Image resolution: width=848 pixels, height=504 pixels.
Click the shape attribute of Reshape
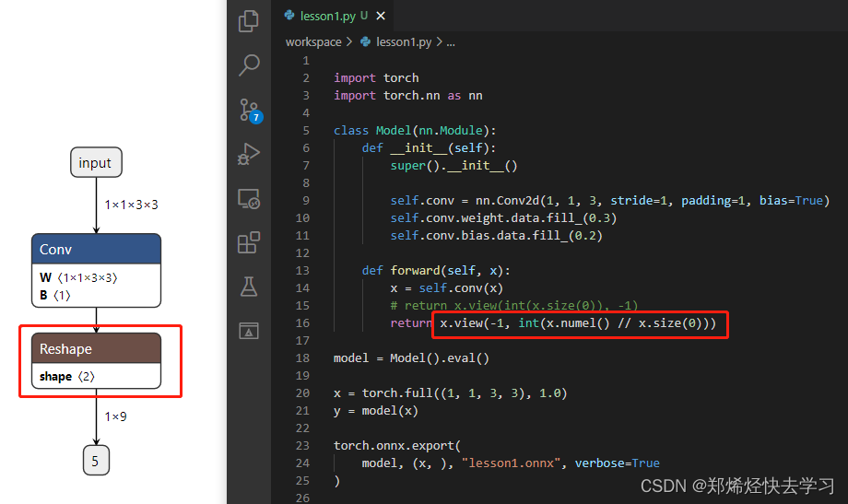pos(67,376)
